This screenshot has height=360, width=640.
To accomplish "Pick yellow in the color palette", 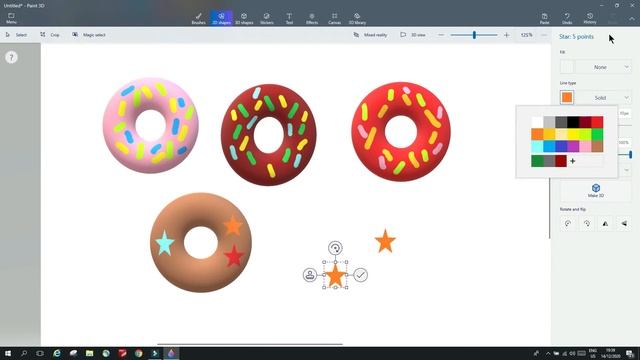I will click(573, 134).
